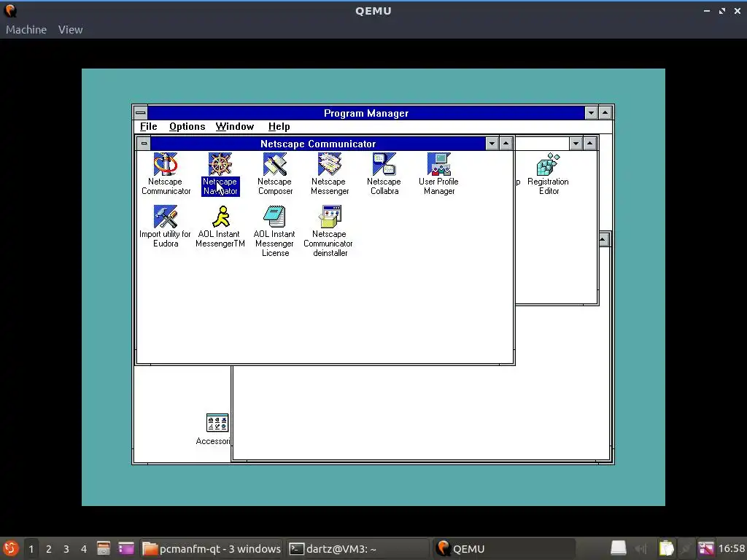
Task: Select the Netscape Navigator ship wheel icon
Action: point(220,164)
